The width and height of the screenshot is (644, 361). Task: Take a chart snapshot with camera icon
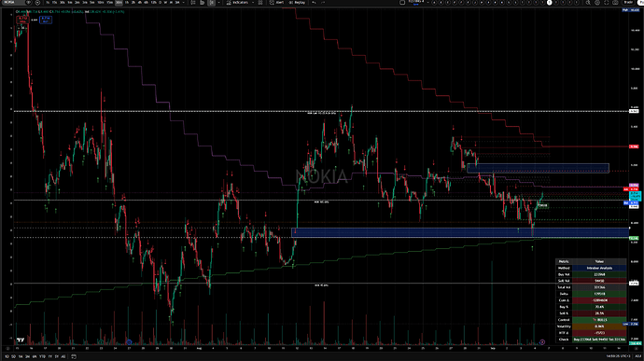615,2
